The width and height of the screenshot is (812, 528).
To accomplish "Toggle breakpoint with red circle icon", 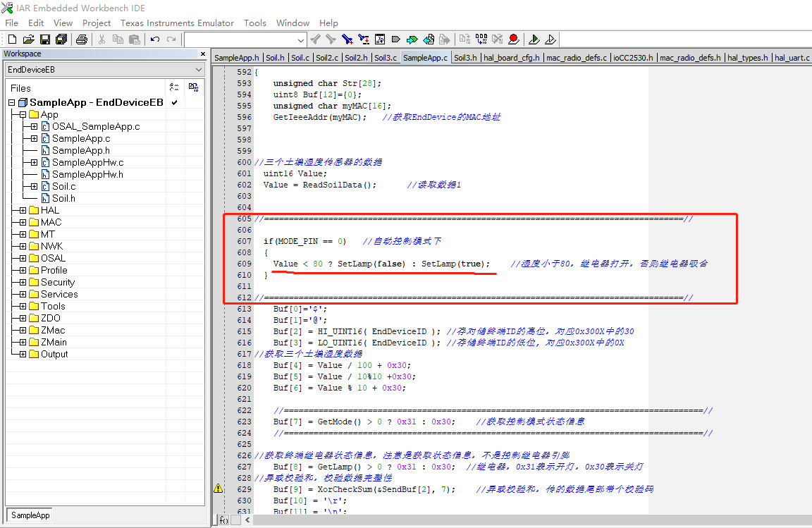I will click(x=514, y=39).
